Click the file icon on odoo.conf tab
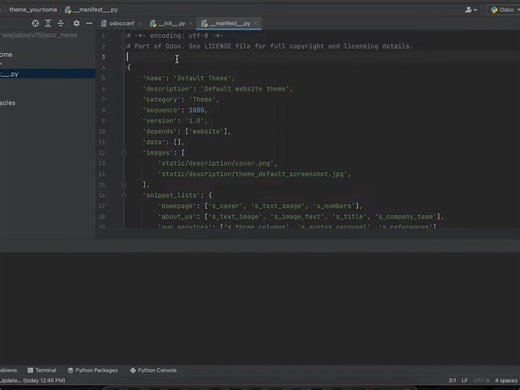 [x=104, y=23]
